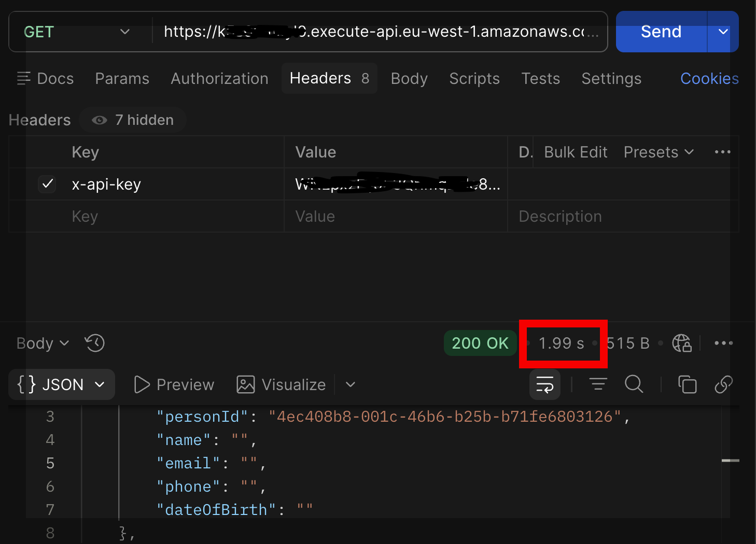The height and width of the screenshot is (544, 756).
Task: Switch to the Authorization tab
Action: 220,78
